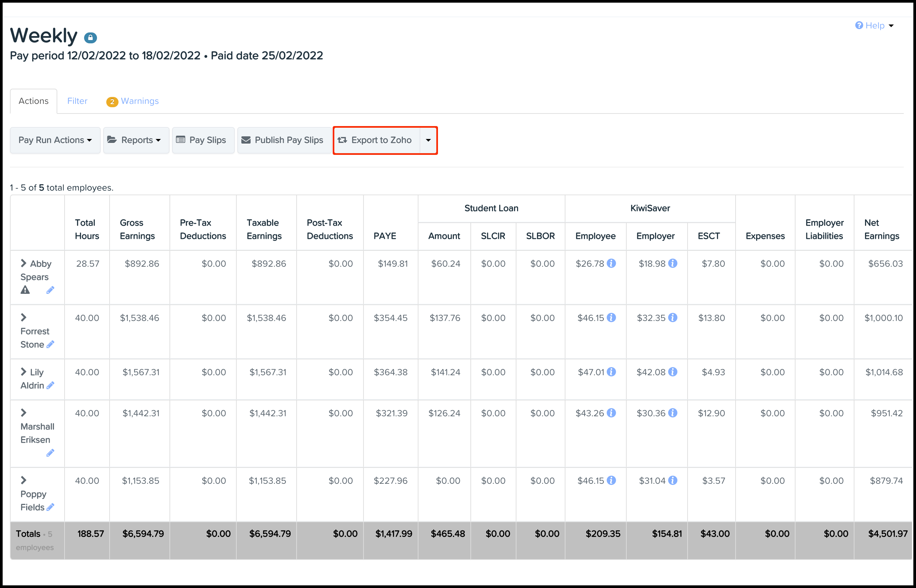Open the Reports dropdown menu

(x=136, y=140)
